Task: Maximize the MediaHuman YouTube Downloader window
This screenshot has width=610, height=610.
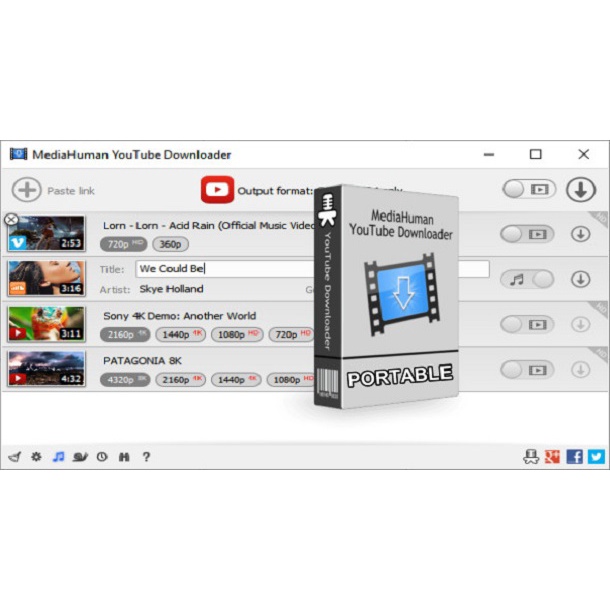Action: point(536,154)
